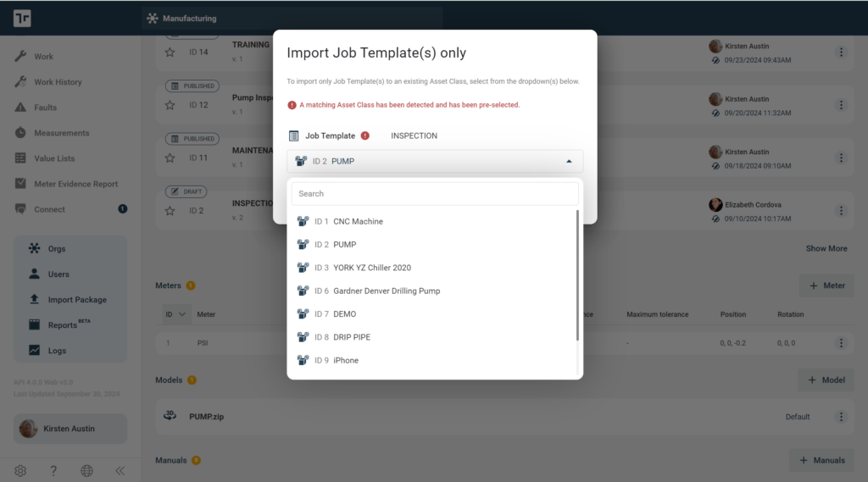Image resolution: width=868 pixels, height=482 pixels.
Task: Open options menu for PSI meter row
Action: pos(841,343)
